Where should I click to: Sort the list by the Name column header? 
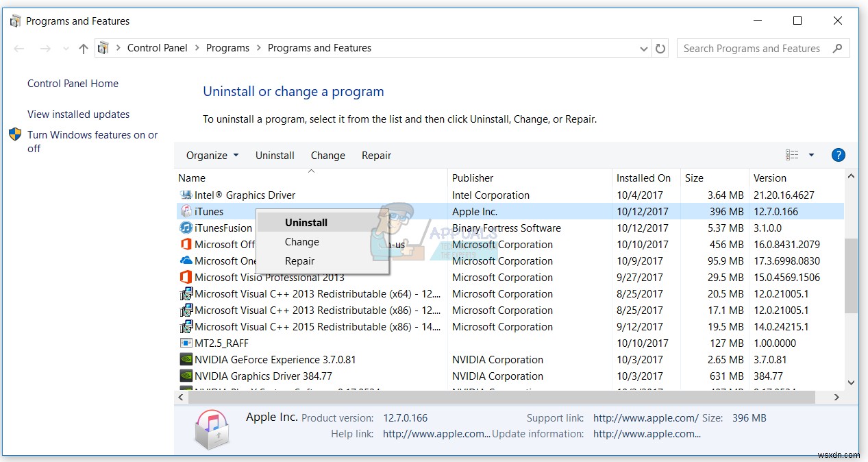pos(192,178)
